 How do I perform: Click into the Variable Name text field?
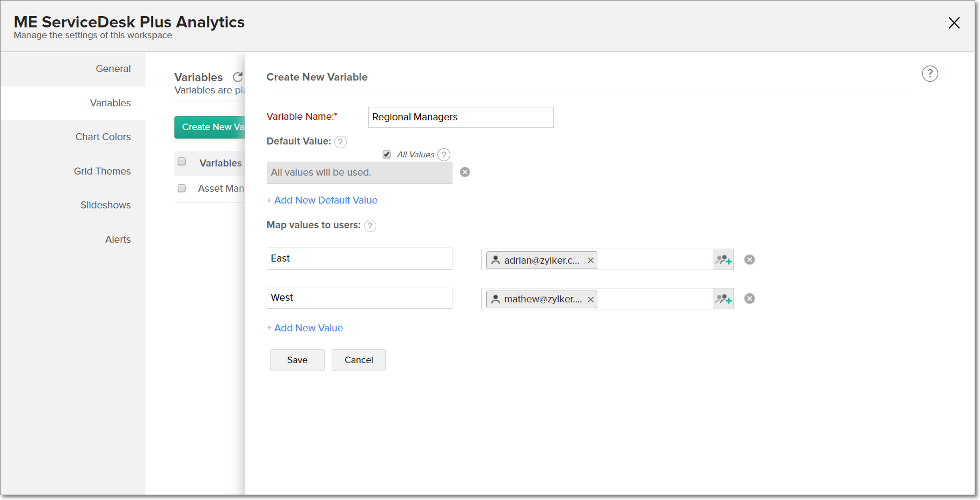[460, 117]
